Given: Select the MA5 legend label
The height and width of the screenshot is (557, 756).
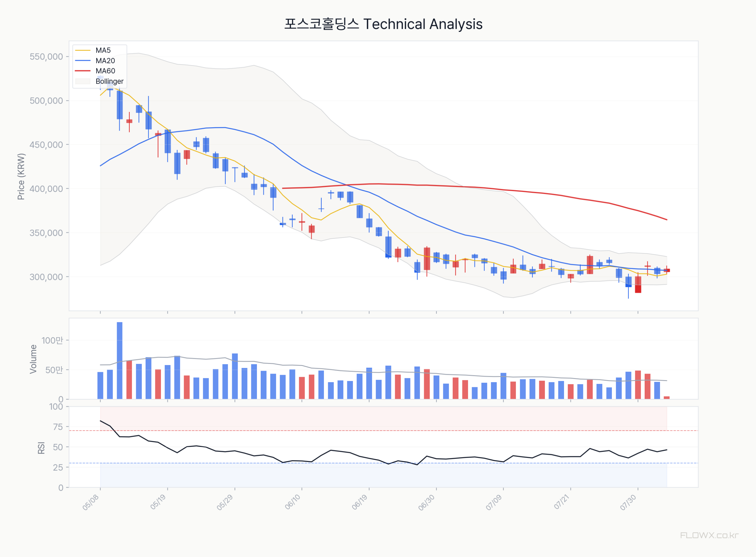Looking at the screenshot, I should point(103,50).
